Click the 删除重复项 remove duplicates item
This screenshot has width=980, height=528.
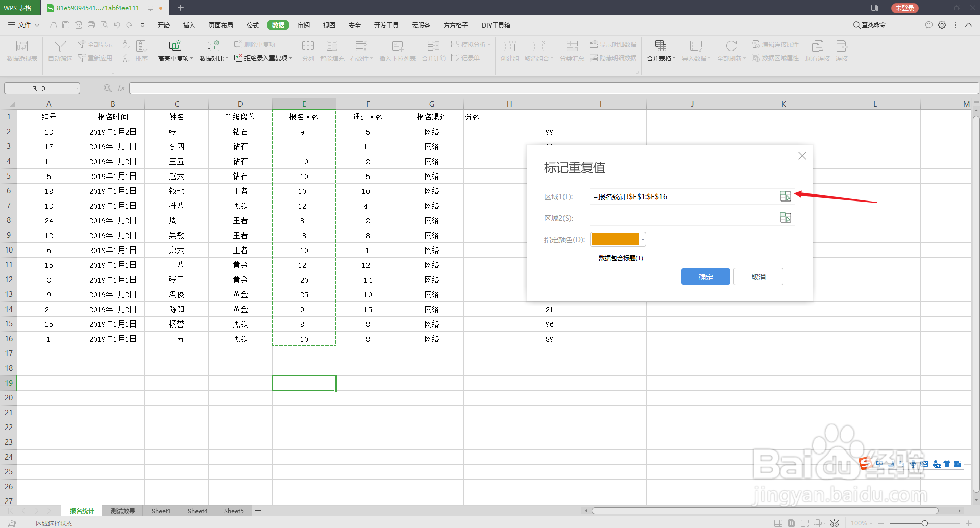click(x=255, y=45)
